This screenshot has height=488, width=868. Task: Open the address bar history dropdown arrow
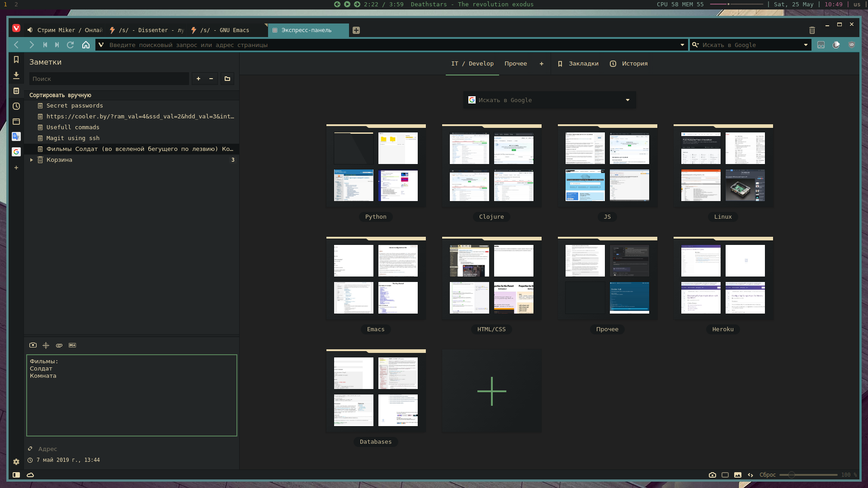click(x=682, y=45)
